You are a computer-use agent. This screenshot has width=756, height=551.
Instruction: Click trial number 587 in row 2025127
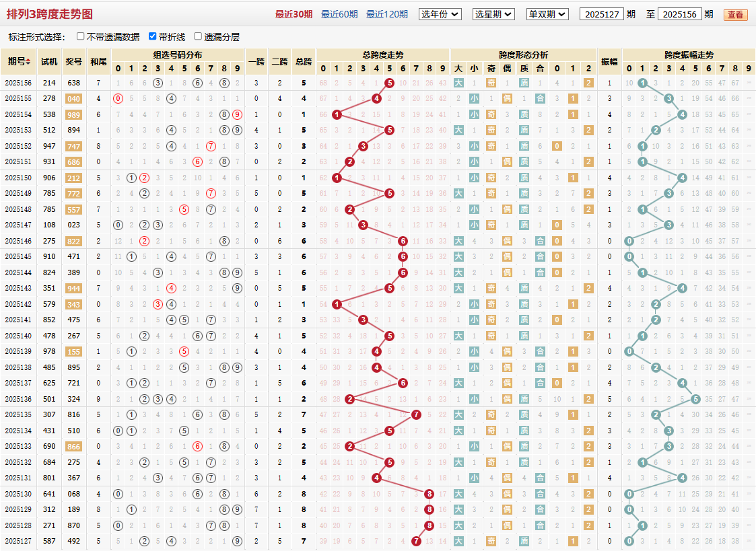49,541
